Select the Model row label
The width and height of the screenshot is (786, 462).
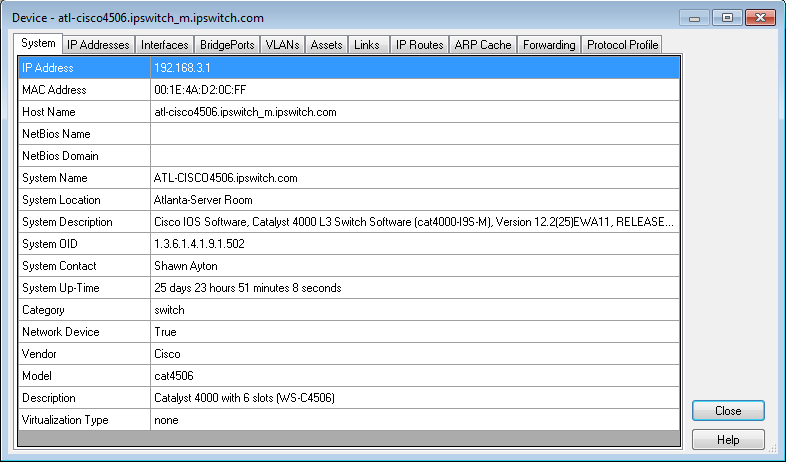84,376
